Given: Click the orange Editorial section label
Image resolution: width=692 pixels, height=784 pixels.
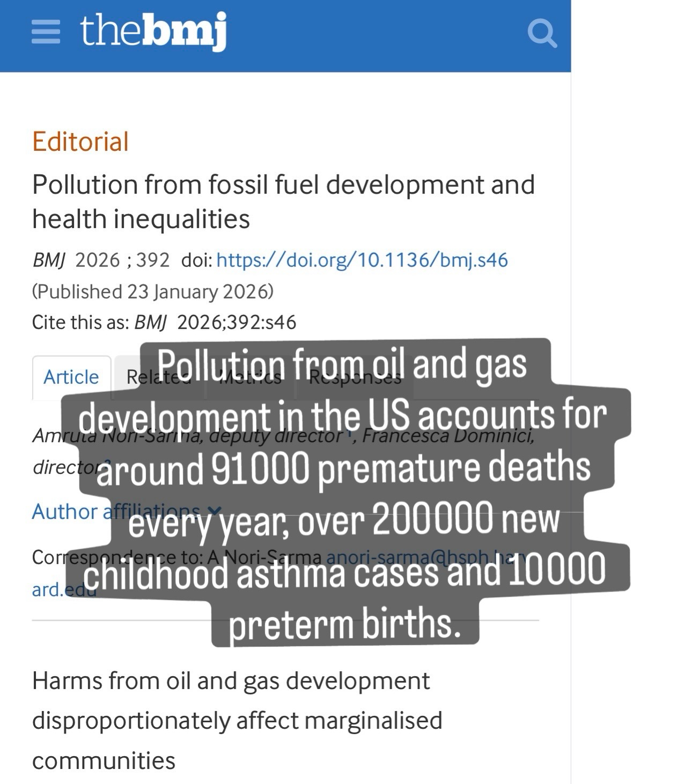Looking at the screenshot, I should point(80,142).
